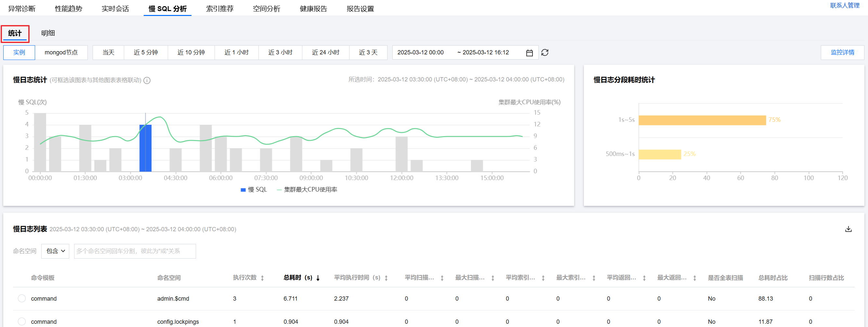Viewport: 868px width, 327px height.
Task: Click the 监控详情 button
Action: pyautogui.click(x=842, y=53)
